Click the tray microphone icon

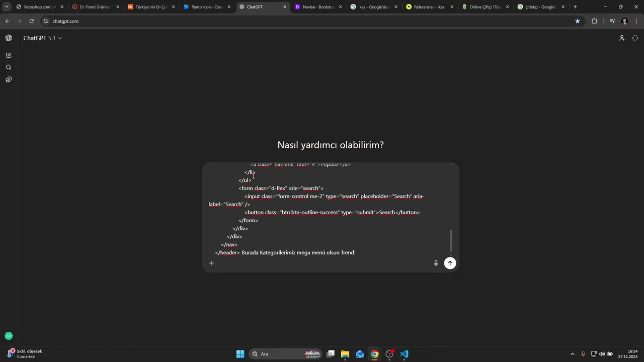click(x=583, y=354)
